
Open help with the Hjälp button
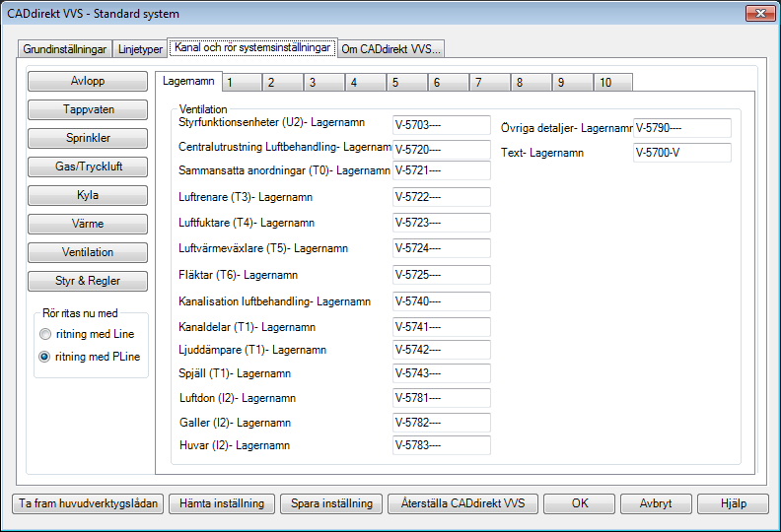734,503
